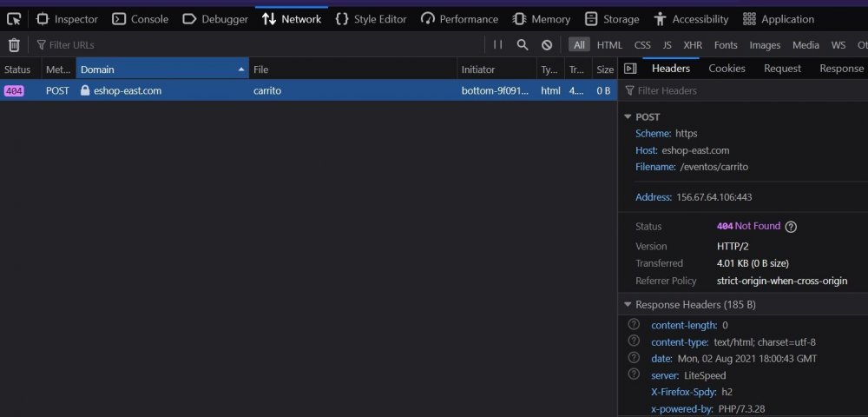Viewport: 868px width, 417px height.
Task: Sort by File column
Action: coord(352,69)
